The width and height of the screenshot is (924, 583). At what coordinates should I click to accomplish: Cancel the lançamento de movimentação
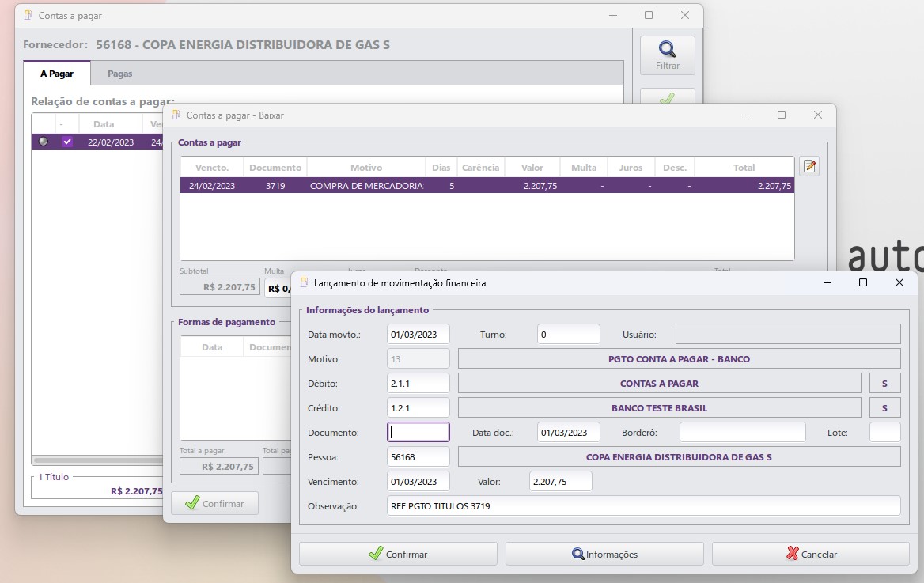(811, 554)
